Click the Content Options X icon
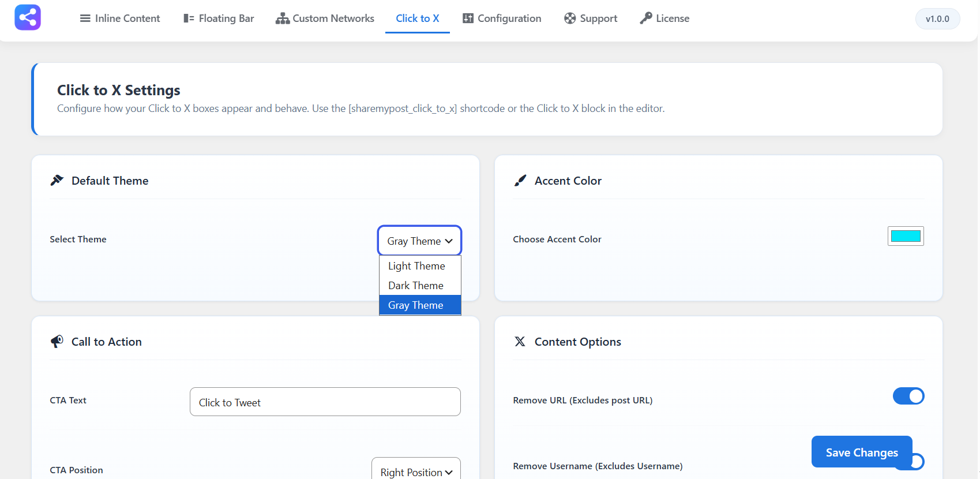The height and width of the screenshot is (479, 980). [520, 342]
